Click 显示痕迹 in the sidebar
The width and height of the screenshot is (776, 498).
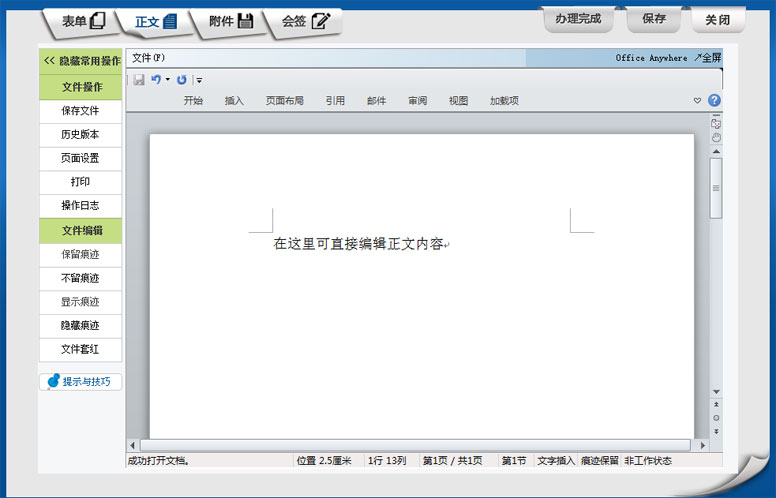coord(80,302)
